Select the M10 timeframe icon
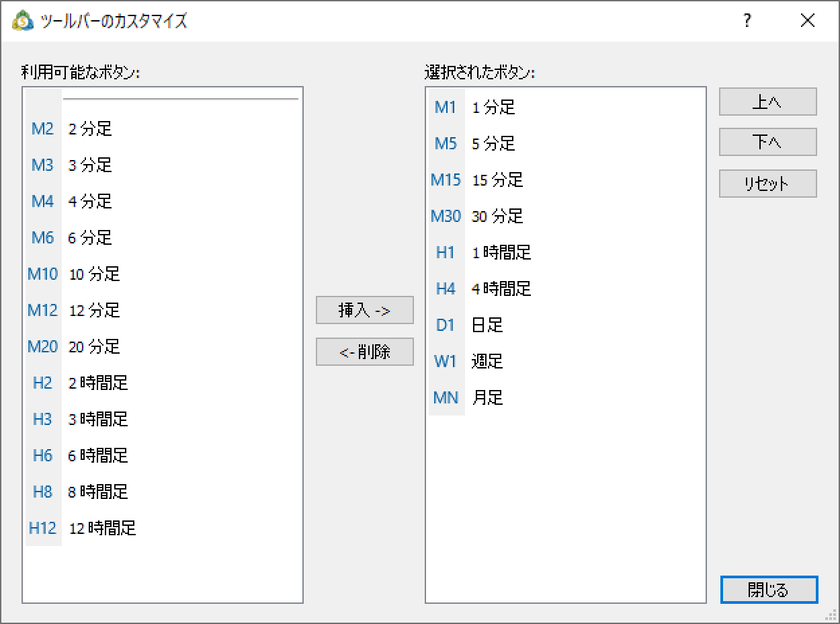This screenshot has width=840, height=624. [x=42, y=274]
